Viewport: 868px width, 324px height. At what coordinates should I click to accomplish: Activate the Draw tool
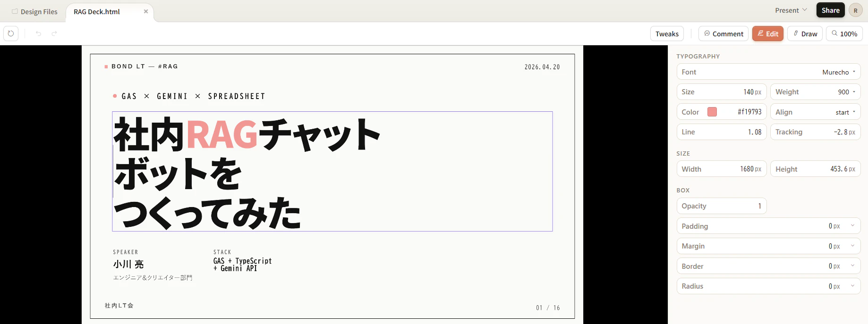(805, 34)
